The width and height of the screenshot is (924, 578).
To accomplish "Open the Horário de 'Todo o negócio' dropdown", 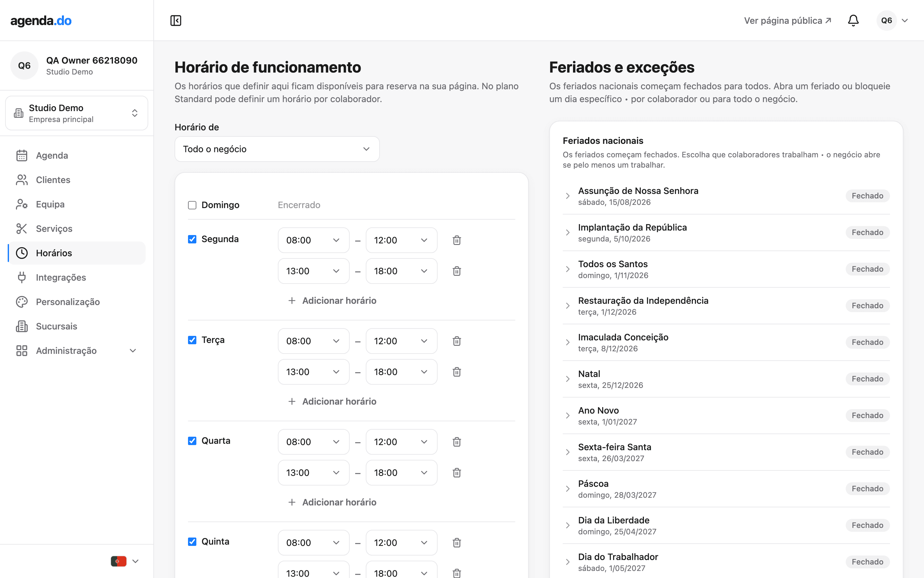I will (277, 149).
